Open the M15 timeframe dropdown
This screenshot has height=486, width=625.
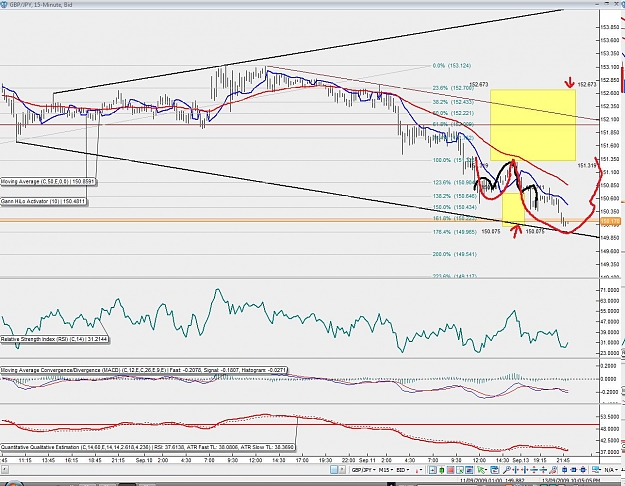386,470
